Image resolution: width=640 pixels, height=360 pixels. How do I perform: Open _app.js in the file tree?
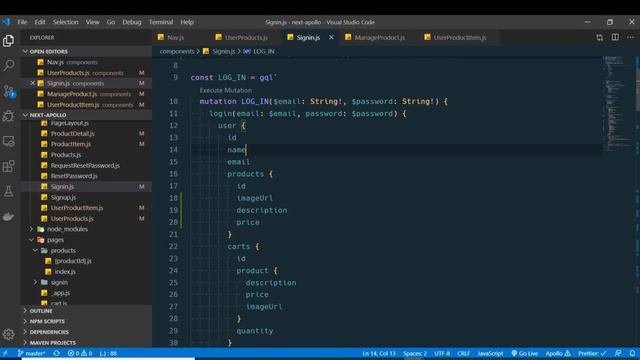coord(60,293)
